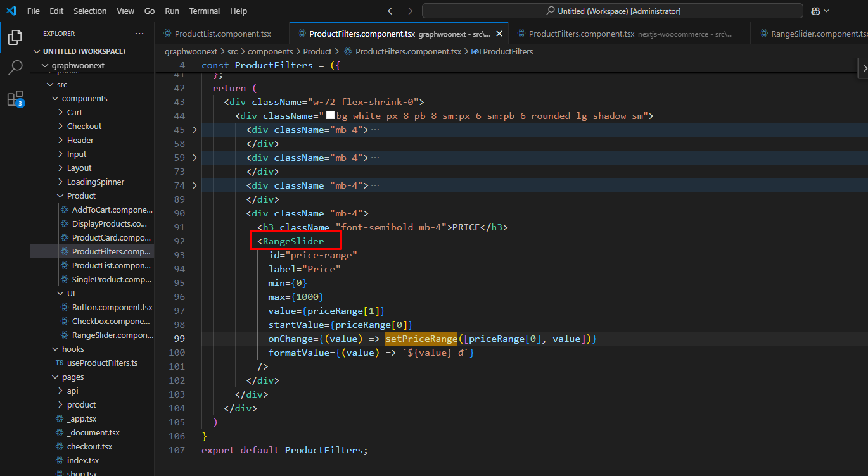
Task: Click the components breadcrumb segment
Action: point(270,52)
